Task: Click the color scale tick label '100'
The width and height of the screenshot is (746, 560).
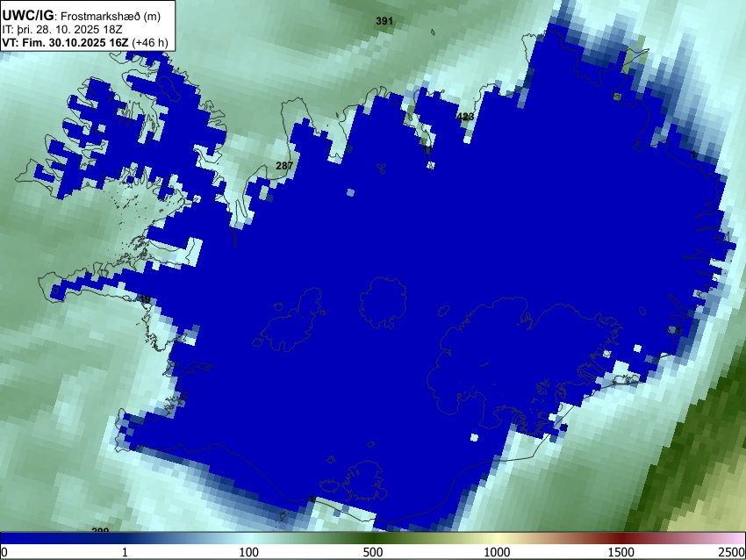Action: (249, 552)
